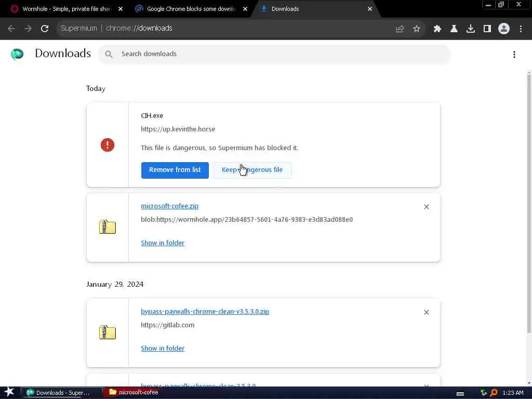Click the zip icon for bypass-paywalls file
532x399 pixels.
tap(107, 332)
